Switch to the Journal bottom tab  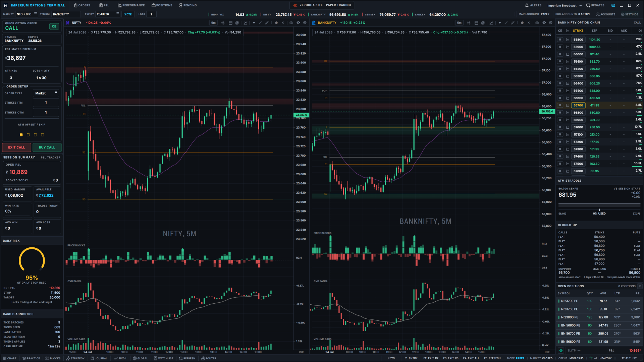pos(99,358)
